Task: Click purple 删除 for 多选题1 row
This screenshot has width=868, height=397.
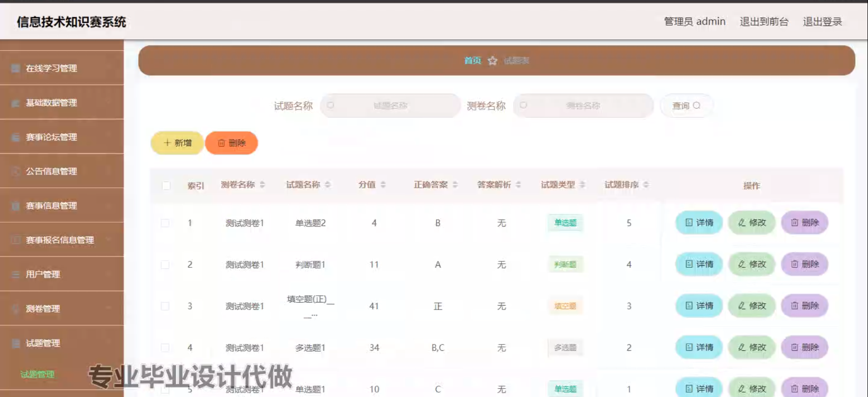Action: pos(805,347)
